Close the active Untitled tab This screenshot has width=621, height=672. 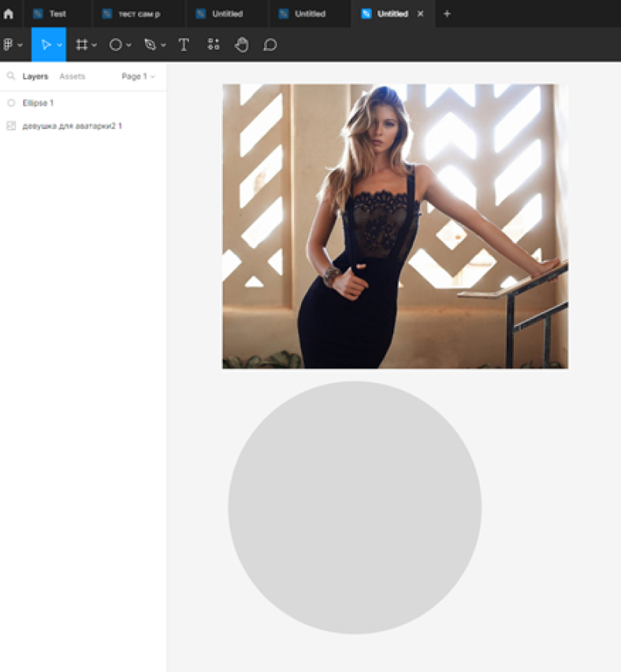[x=420, y=13]
